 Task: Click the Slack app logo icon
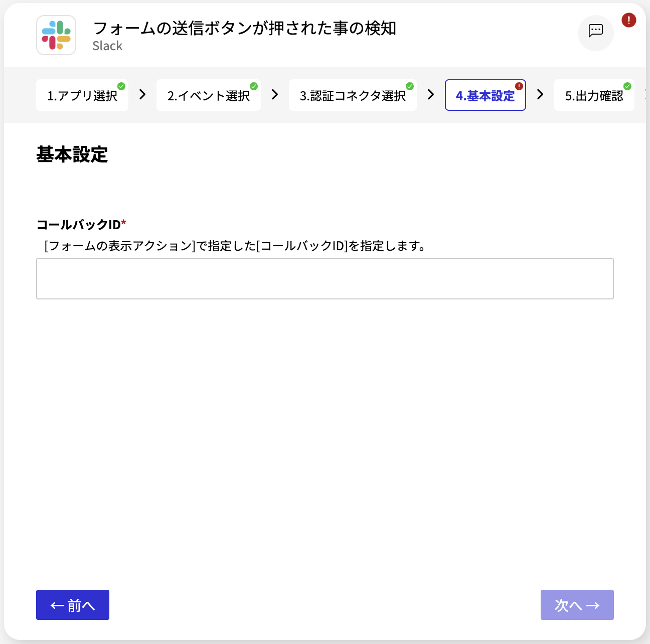tap(56, 35)
